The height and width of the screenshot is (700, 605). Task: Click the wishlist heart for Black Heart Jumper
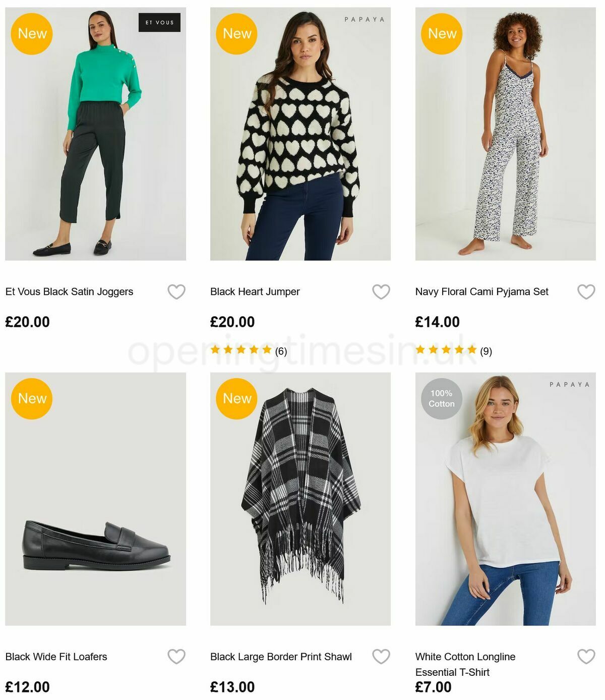pos(381,291)
